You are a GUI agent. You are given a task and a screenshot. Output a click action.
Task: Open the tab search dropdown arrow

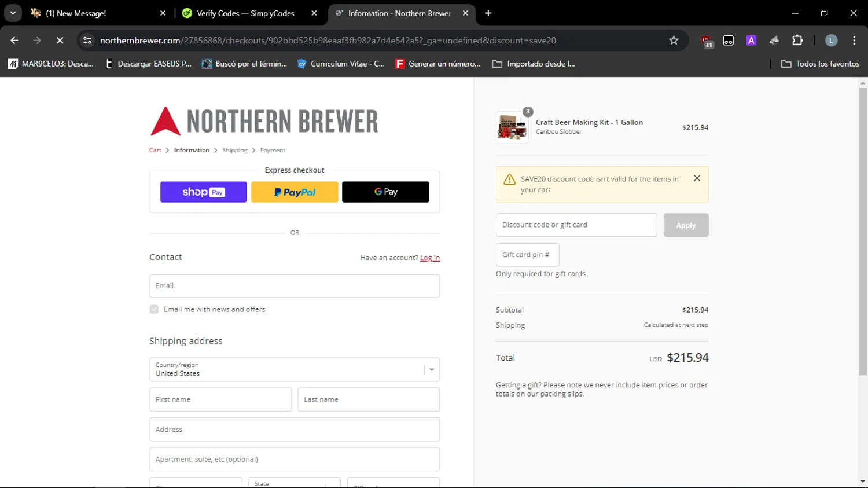coord(13,13)
